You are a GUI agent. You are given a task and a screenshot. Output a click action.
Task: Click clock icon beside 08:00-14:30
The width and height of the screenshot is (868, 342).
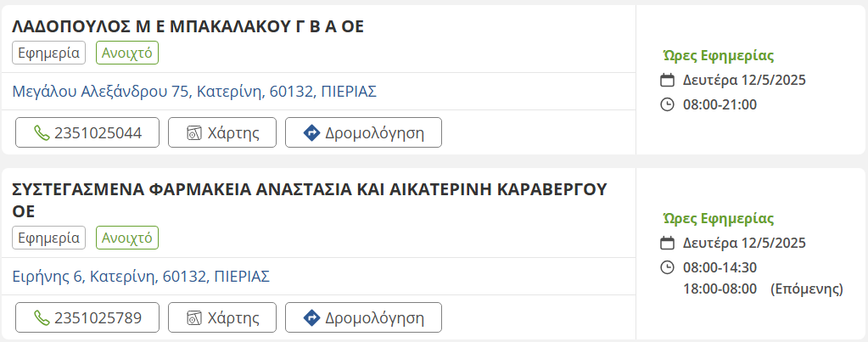pyautogui.click(x=668, y=267)
